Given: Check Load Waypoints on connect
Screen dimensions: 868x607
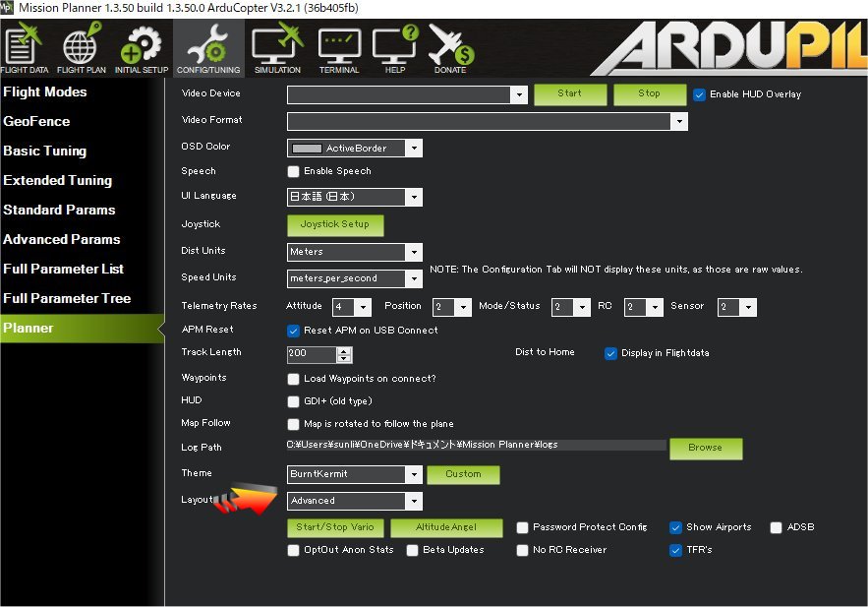Looking at the screenshot, I should [293, 379].
